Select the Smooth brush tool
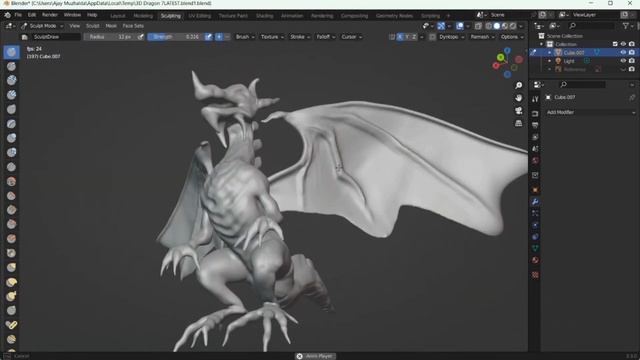The width and height of the screenshot is (640, 360). pyautogui.click(x=11, y=181)
